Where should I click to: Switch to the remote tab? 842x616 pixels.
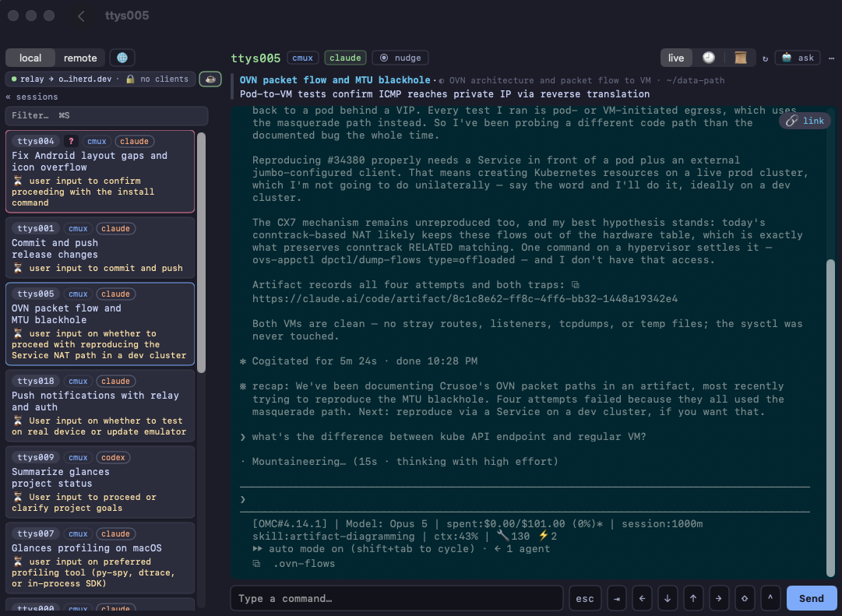pos(80,58)
